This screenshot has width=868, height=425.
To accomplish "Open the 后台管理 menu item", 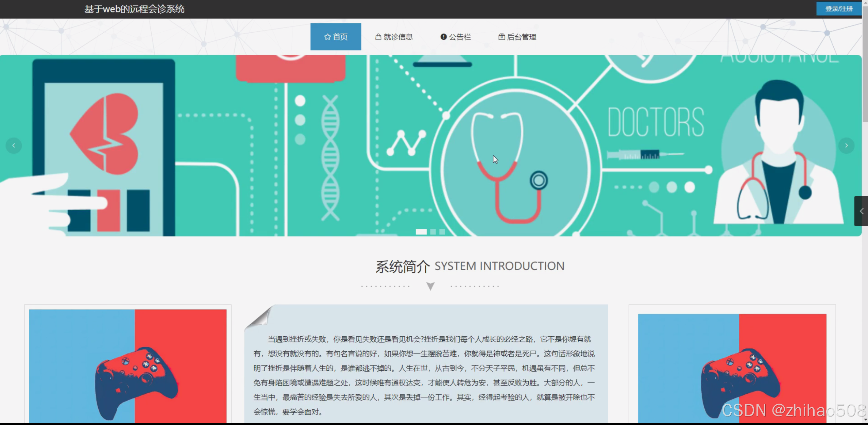I will [521, 37].
